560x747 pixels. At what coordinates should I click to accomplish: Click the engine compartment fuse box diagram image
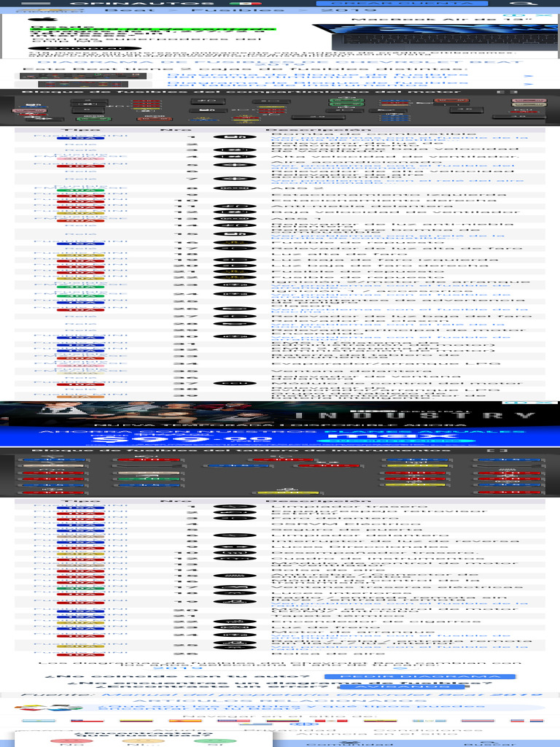point(280,111)
